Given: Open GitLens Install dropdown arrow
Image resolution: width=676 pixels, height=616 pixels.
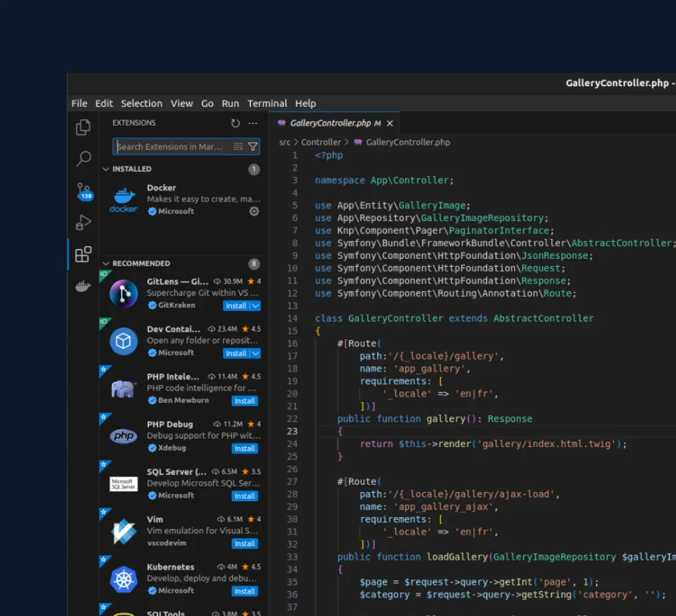Looking at the screenshot, I should coord(255,306).
